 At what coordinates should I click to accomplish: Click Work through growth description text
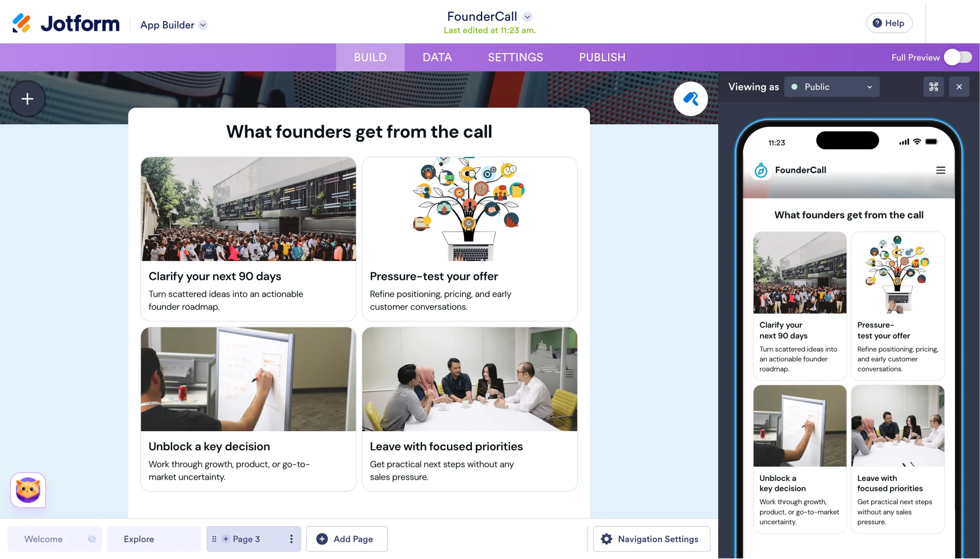[229, 470]
